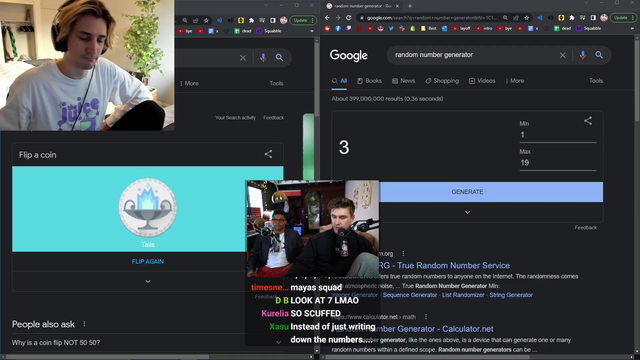This screenshot has width=640, height=360.
Task: Click zoom magnifier icon in right address bar
Action: click(x=505, y=18)
